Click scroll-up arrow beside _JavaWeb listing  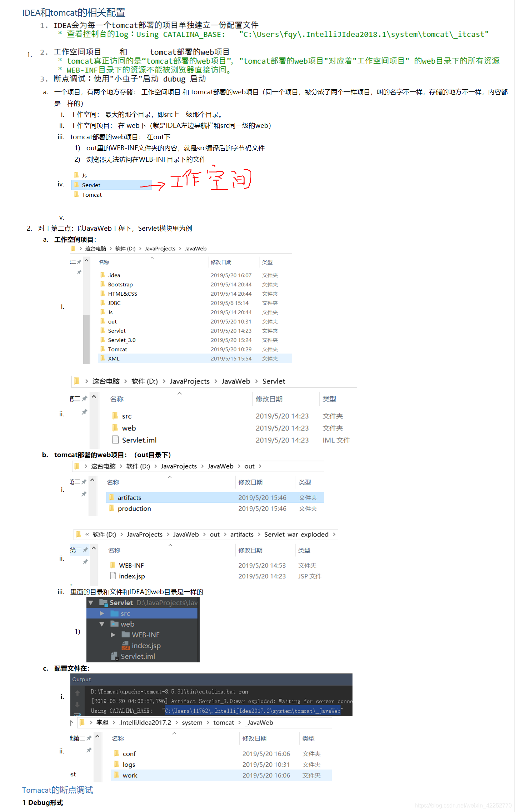tap(97, 737)
